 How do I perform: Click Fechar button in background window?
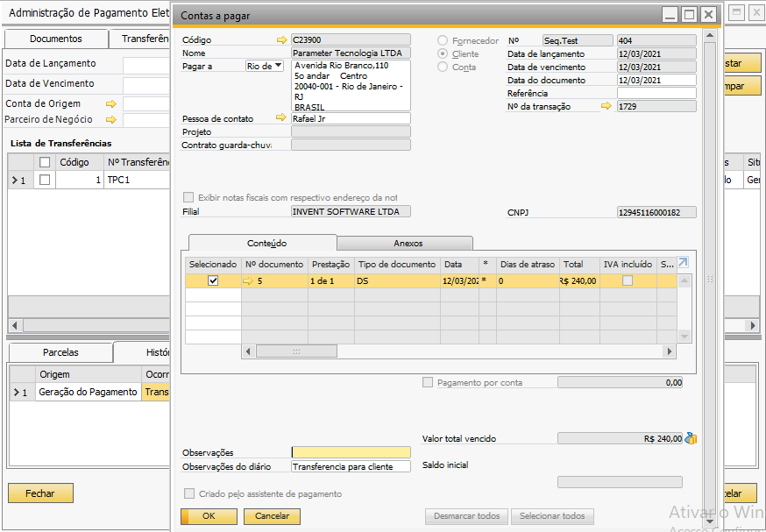[40, 493]
